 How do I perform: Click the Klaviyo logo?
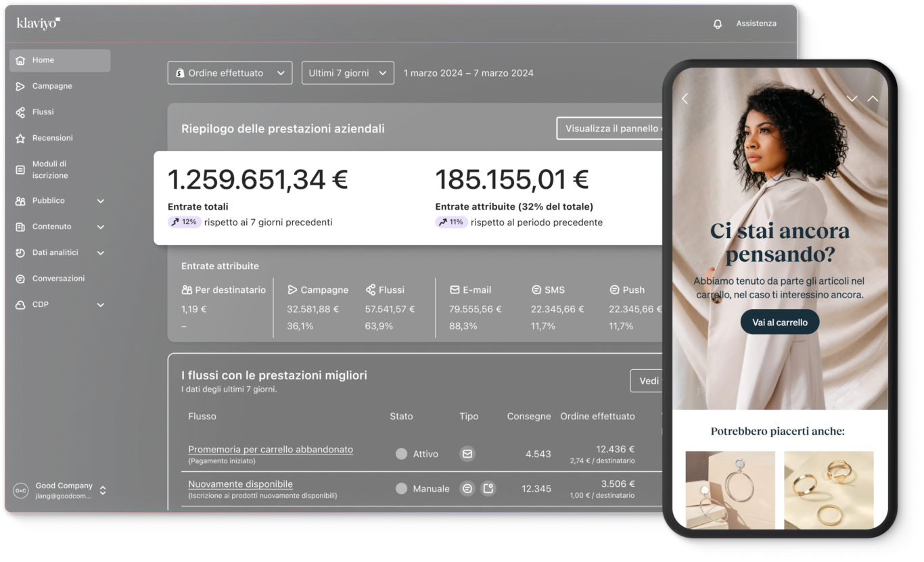(38, 23)
